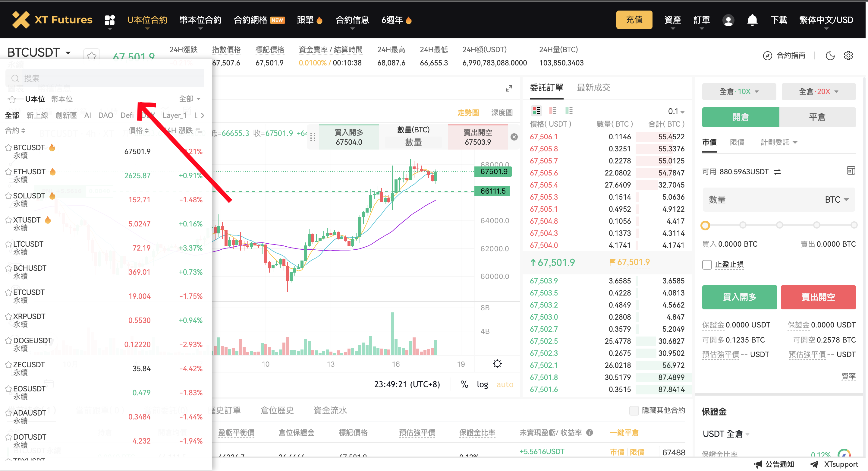Show buy orders only in order book
The image size is (868, 471).
(569, 110)
